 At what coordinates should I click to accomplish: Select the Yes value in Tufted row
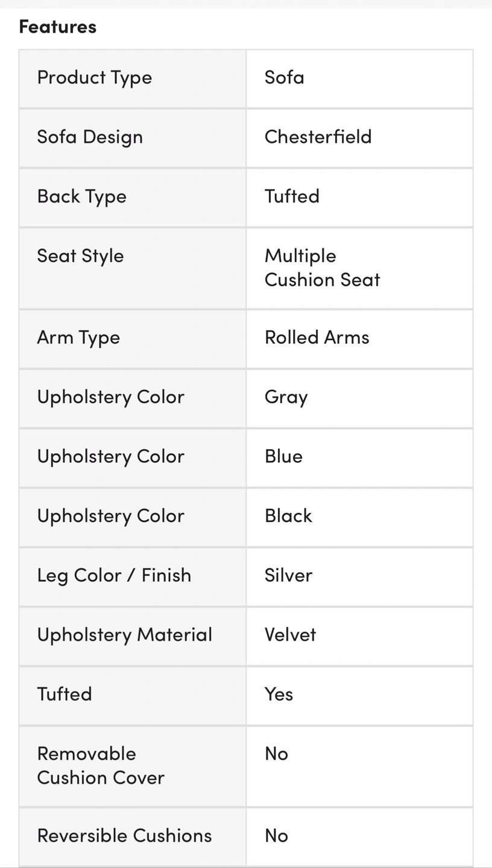[279, 694]
